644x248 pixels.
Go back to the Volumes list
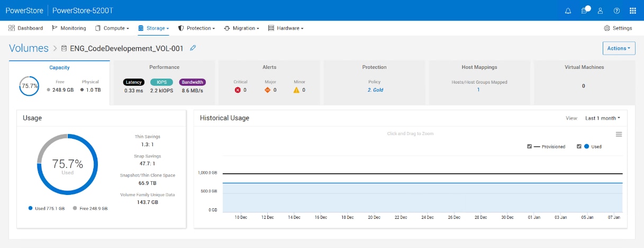29,48
